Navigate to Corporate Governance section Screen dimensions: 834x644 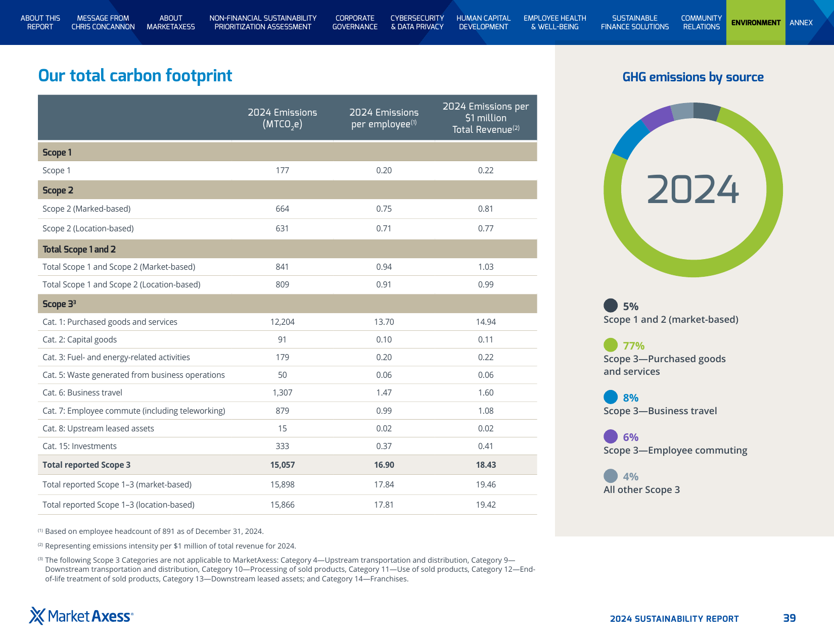(x=355, y=22)
